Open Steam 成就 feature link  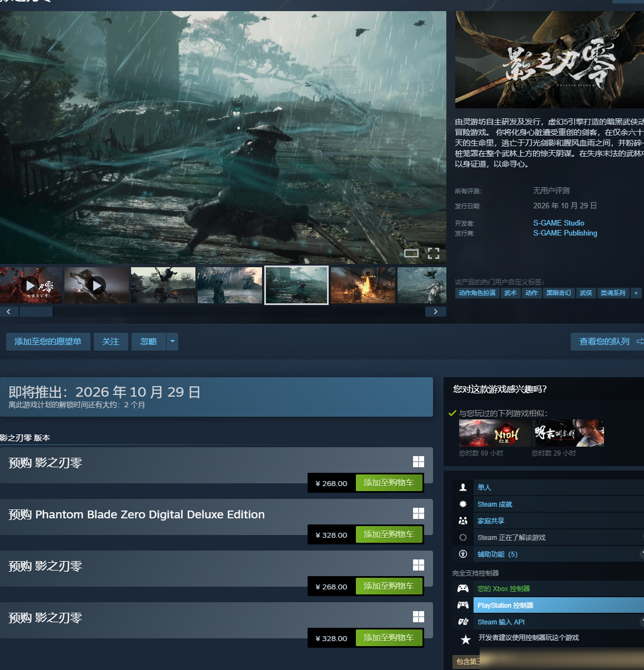click(495, 504)
